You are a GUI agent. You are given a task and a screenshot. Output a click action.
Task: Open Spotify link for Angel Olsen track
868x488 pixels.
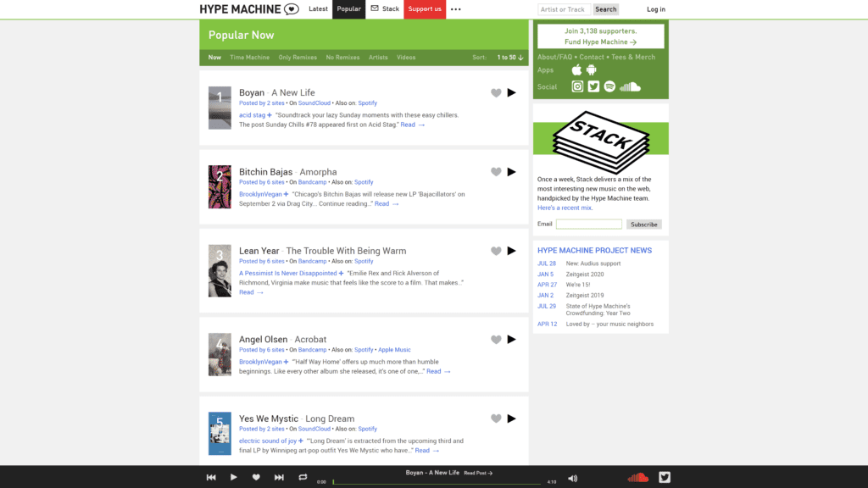pos(364,350)
